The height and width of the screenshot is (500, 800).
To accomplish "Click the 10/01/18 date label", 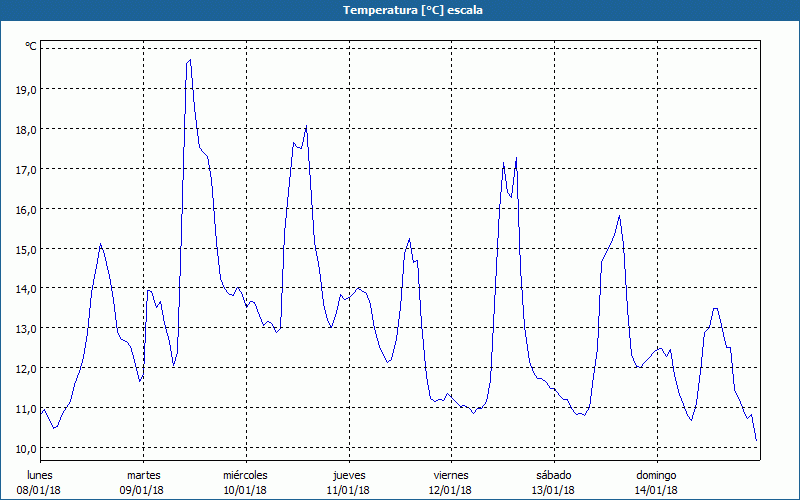I will tap(245, 490).
